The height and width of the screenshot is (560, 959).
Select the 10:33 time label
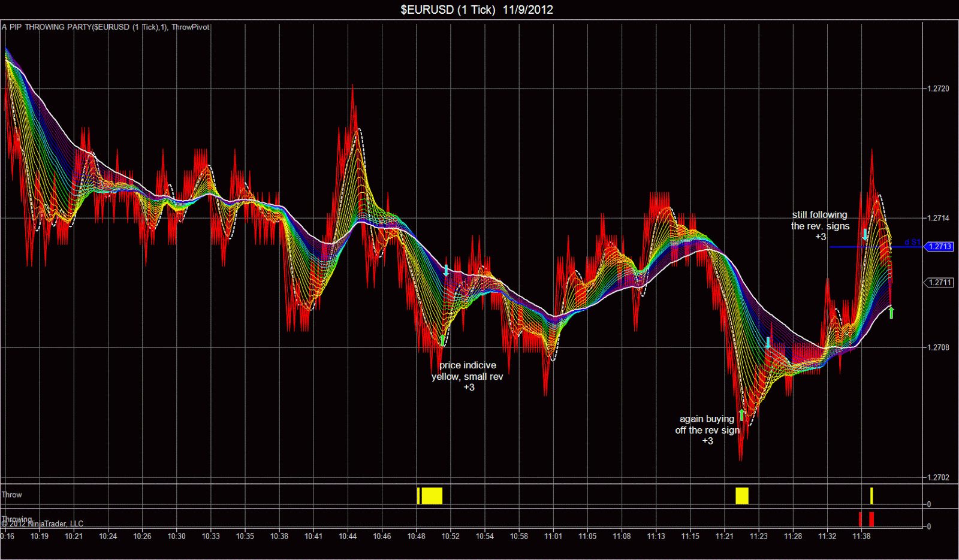[x=210, y=536]
